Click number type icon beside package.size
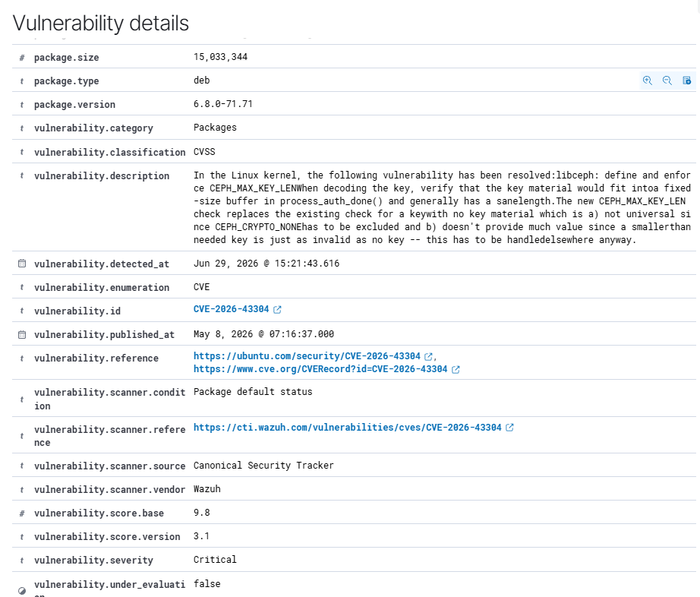Viewport: 700px width, 597px height. [x=22, y=58]
